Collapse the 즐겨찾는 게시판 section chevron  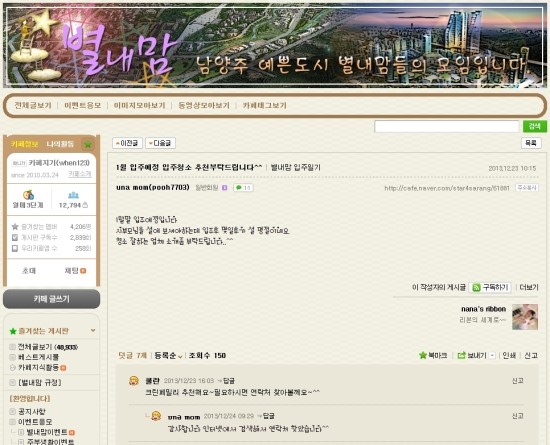point(93,330)
